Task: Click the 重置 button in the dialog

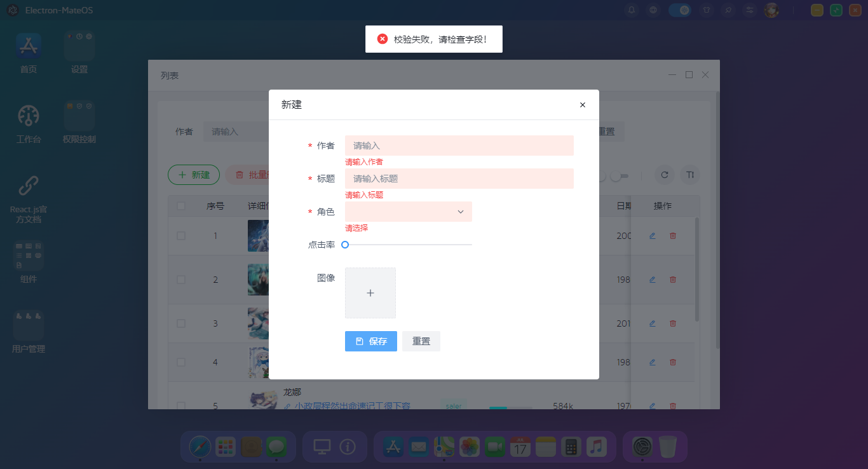Action: [421, 341]
